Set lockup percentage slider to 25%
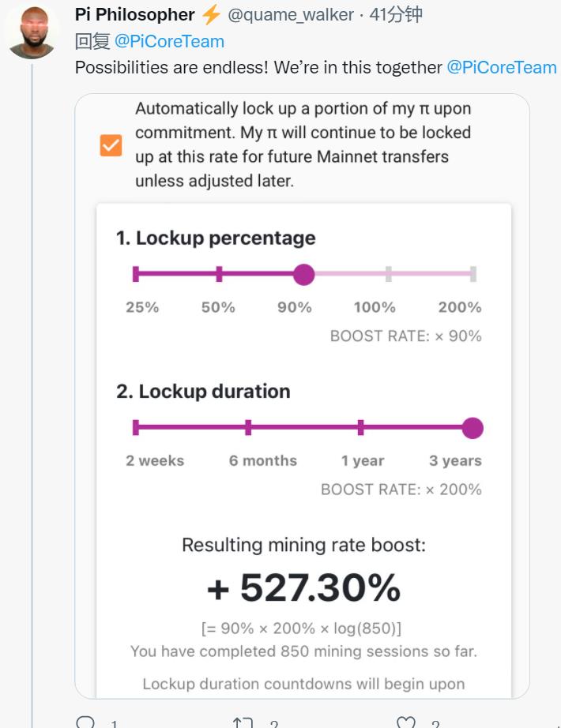 click(136, 274)
